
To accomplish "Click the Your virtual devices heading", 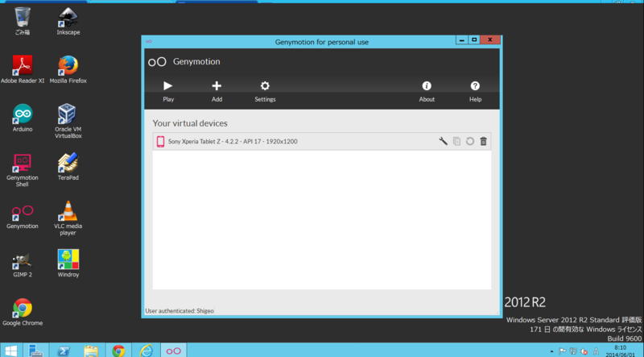I will pos(190,123).
